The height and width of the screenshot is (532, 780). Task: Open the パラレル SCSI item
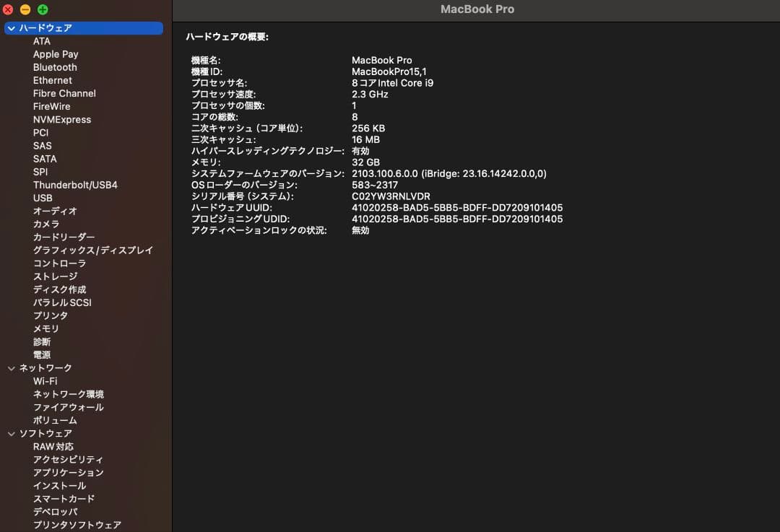[62, 302]
